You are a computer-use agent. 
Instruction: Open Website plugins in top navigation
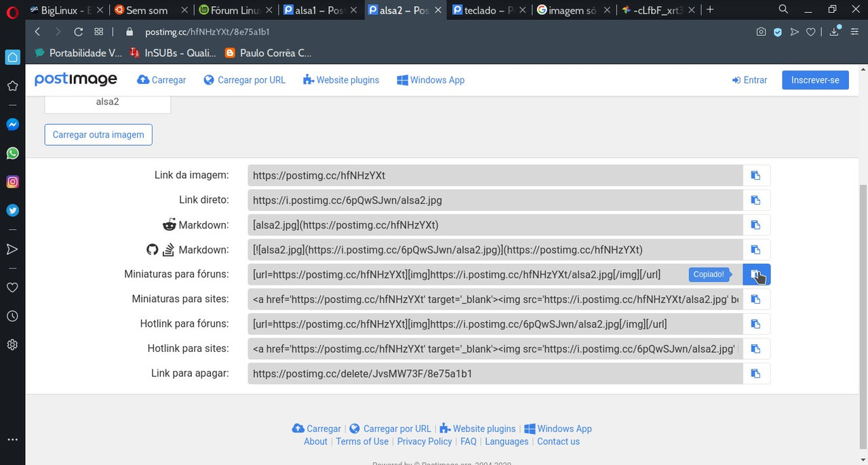341,80
